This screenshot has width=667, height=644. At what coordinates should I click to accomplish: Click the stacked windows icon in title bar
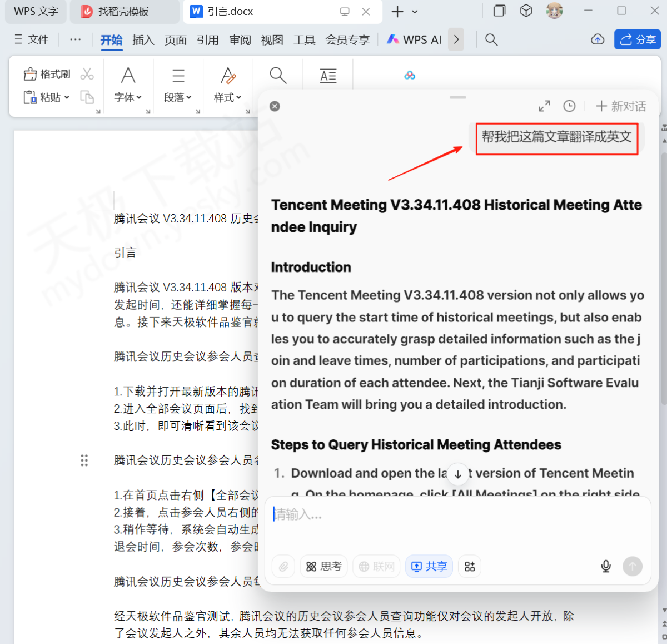[499, 11]
